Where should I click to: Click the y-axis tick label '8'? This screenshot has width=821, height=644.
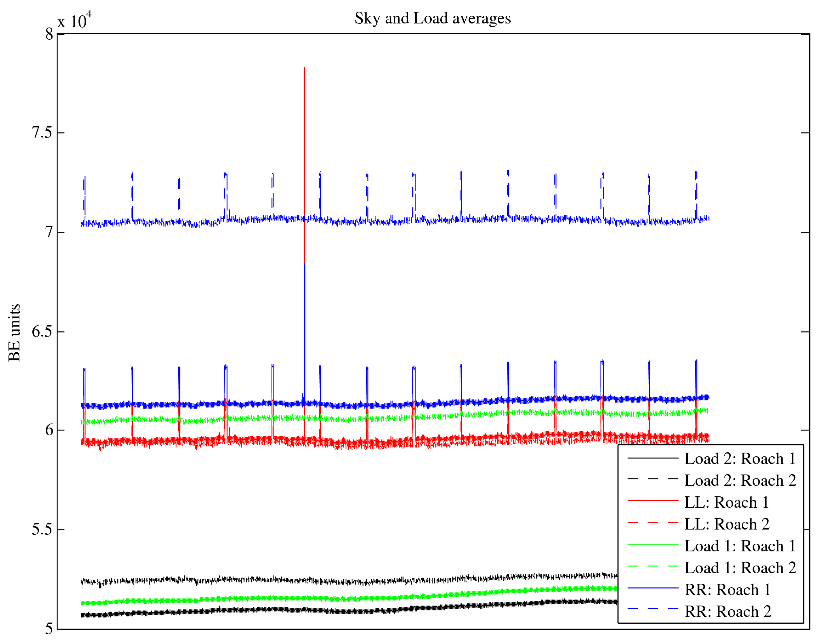click(x=49, y=34)
